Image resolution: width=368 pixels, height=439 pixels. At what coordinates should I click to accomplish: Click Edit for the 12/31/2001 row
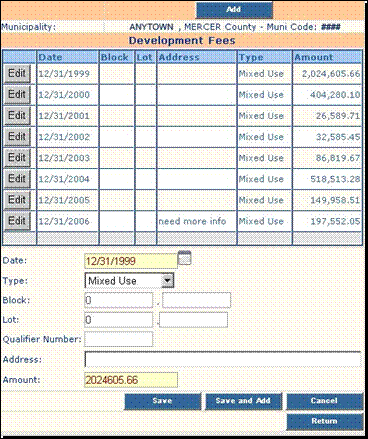tap(17, 116)
